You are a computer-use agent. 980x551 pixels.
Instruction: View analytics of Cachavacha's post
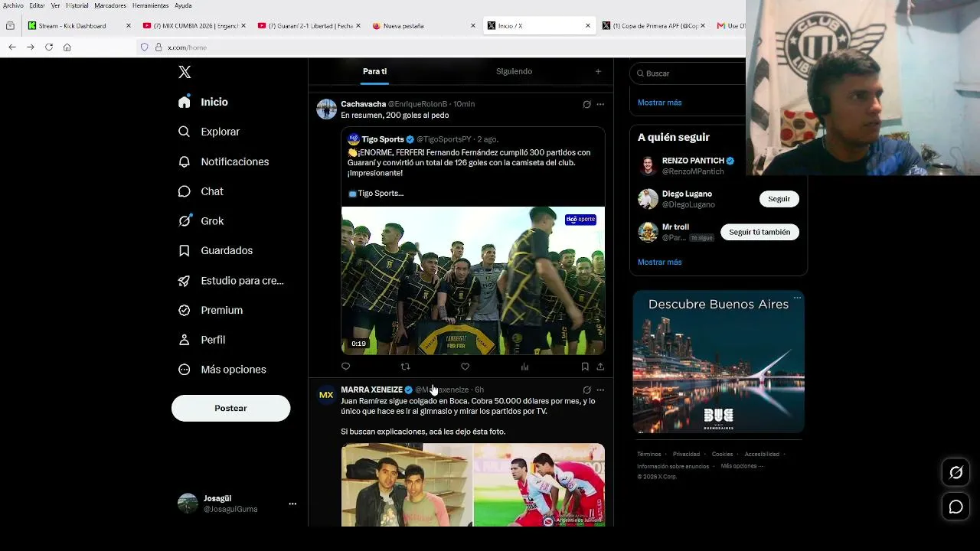(524, 367)
